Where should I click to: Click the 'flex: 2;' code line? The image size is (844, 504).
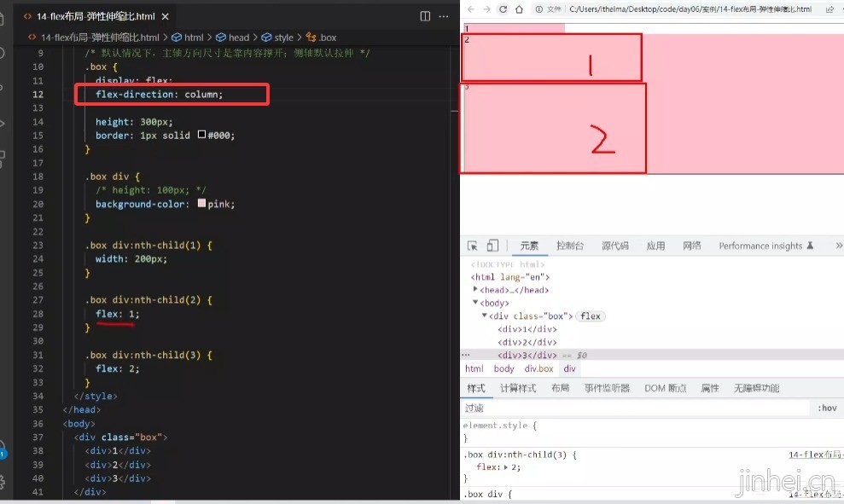(x=118, y=368)
